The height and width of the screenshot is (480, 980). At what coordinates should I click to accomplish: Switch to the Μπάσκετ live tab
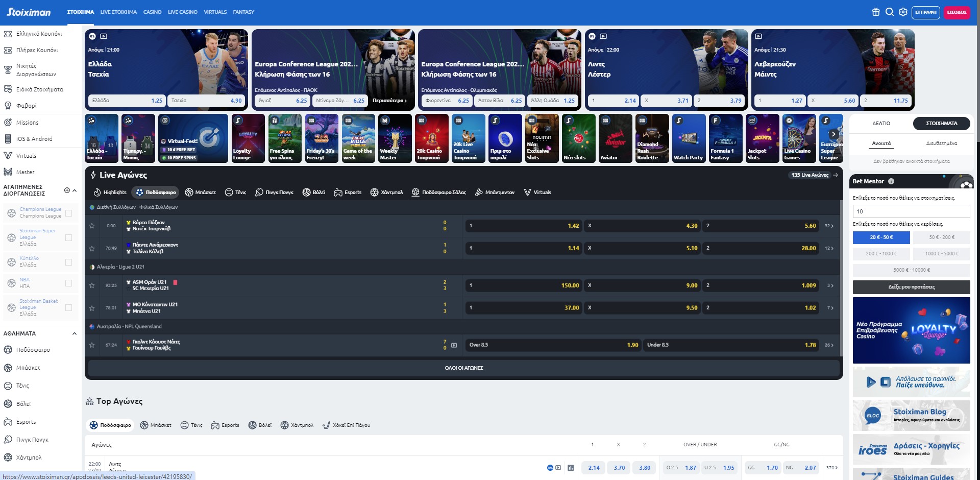point(201,193)
